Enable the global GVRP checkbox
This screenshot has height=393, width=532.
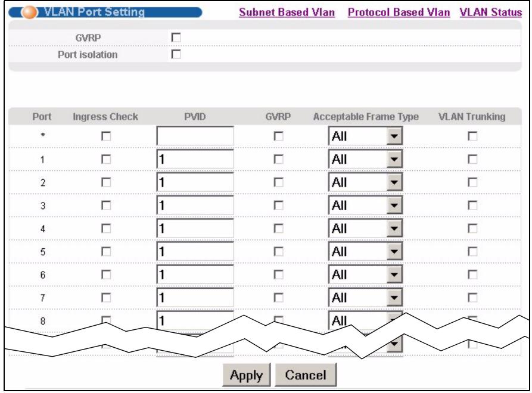click(x=176, y=38)
